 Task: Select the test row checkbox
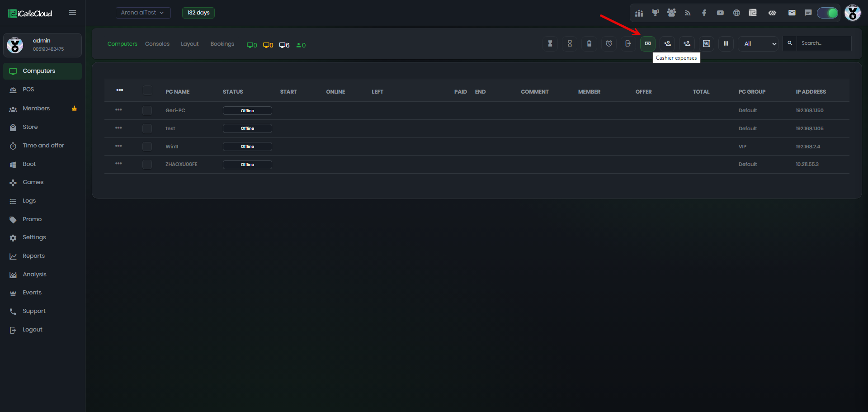tap(147, 128)
